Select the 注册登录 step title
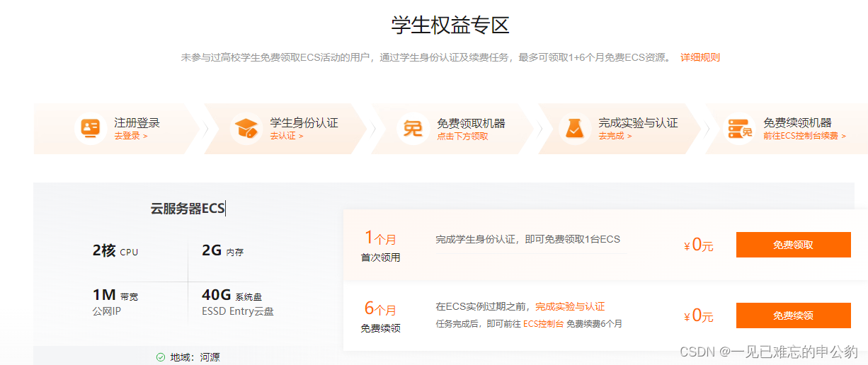 (x=137, y=122)
